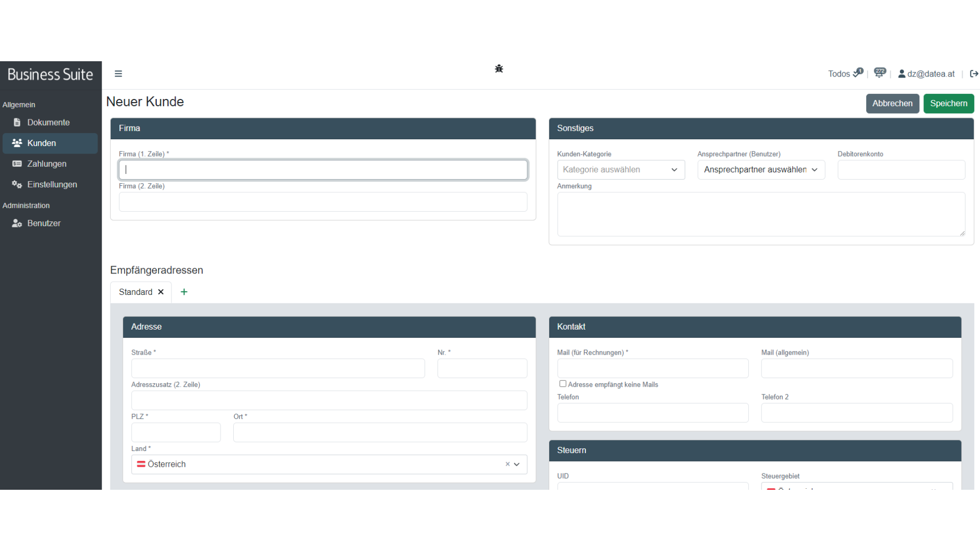Open Einstellungen in the sidebar
Screen dimensions: 980x551
point(52,184)
